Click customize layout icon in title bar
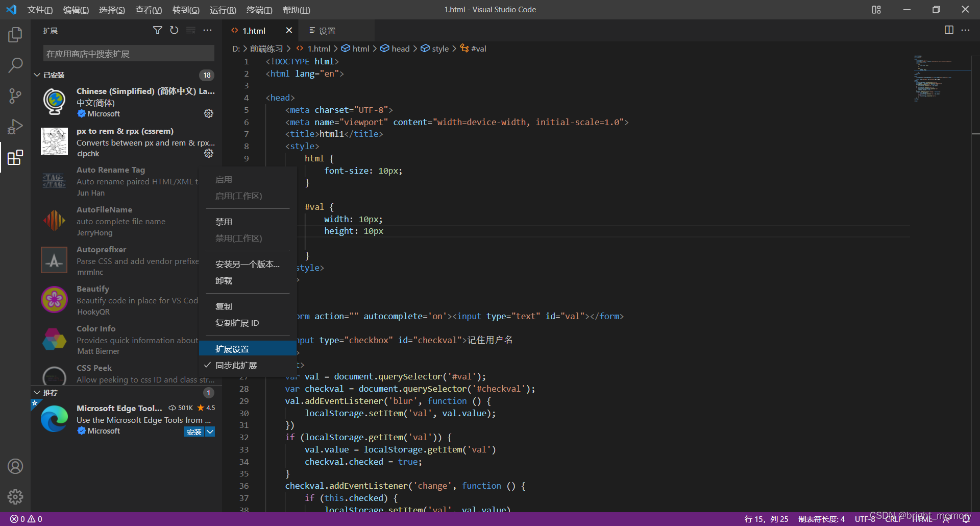Screen dimensions: 980x526 (876, 10)
